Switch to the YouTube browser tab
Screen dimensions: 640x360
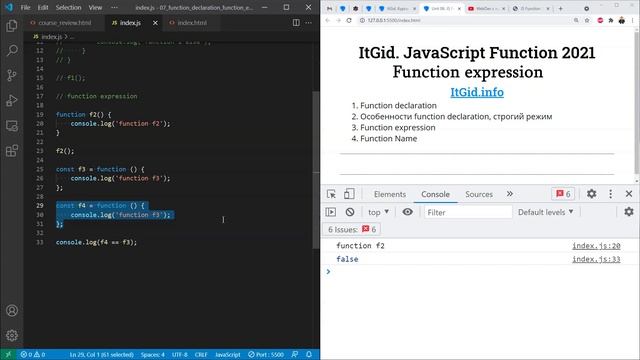486,8
